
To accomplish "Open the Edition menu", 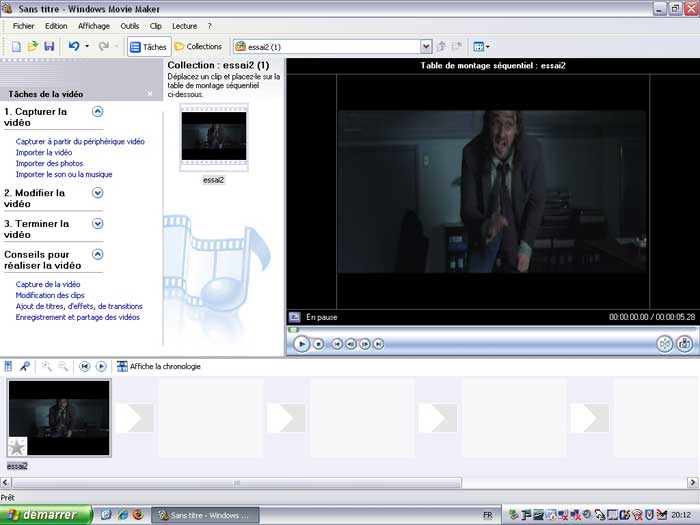I will pos(56,26).
